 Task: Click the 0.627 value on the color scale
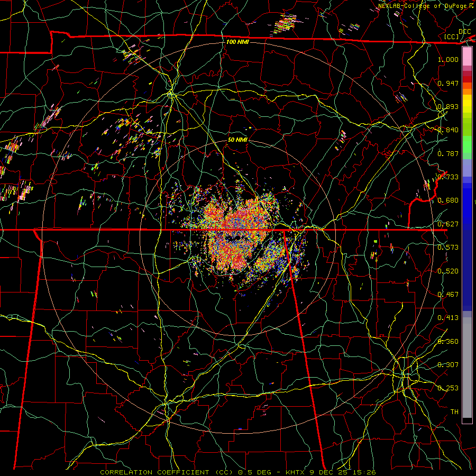pyautogui.click(x=448, y=224)
